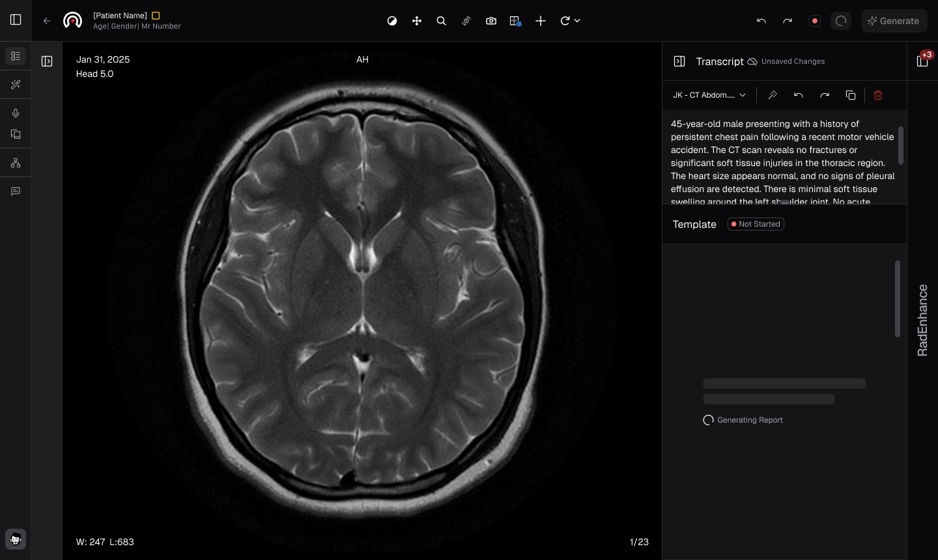Undo using the top toolbar arrow
The image size is (938, 560).
pyautogui.click(x=761, y=21)
